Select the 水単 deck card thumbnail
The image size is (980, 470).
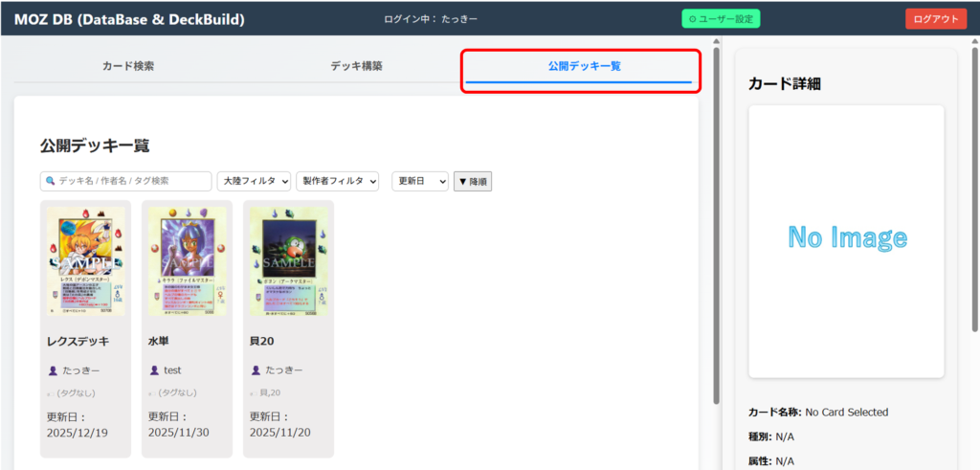(x=187, y=262)
